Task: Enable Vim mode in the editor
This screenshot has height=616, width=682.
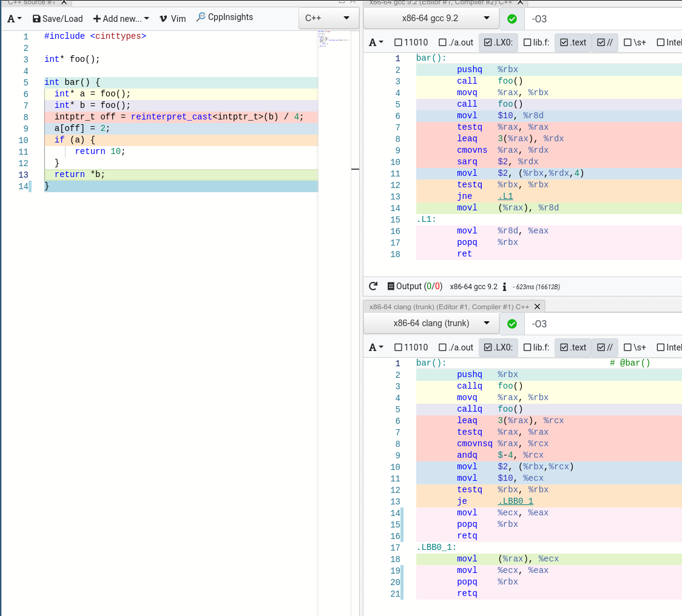Action: 172,18
